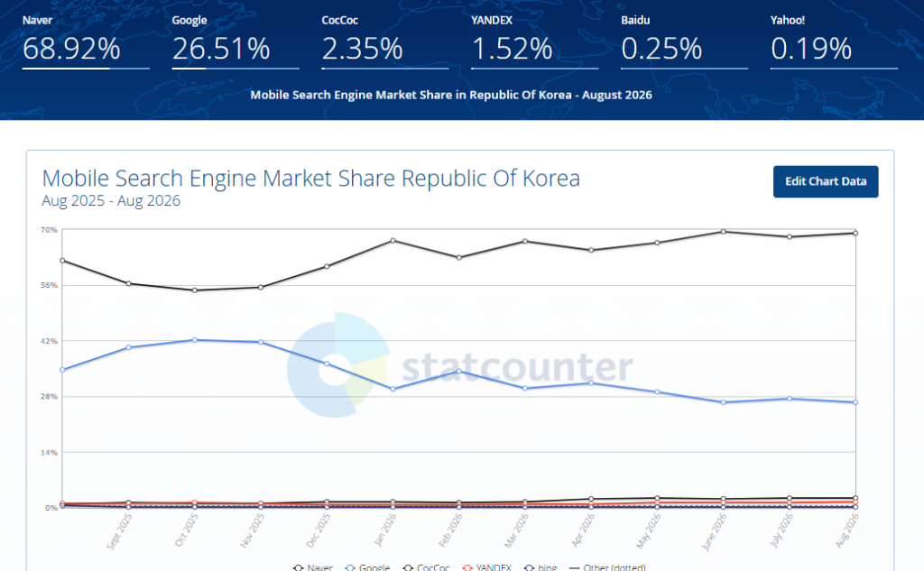This screenshot has width=924, height=571.
Task: Click the 70% y-axis label
Action: (49, 230)
